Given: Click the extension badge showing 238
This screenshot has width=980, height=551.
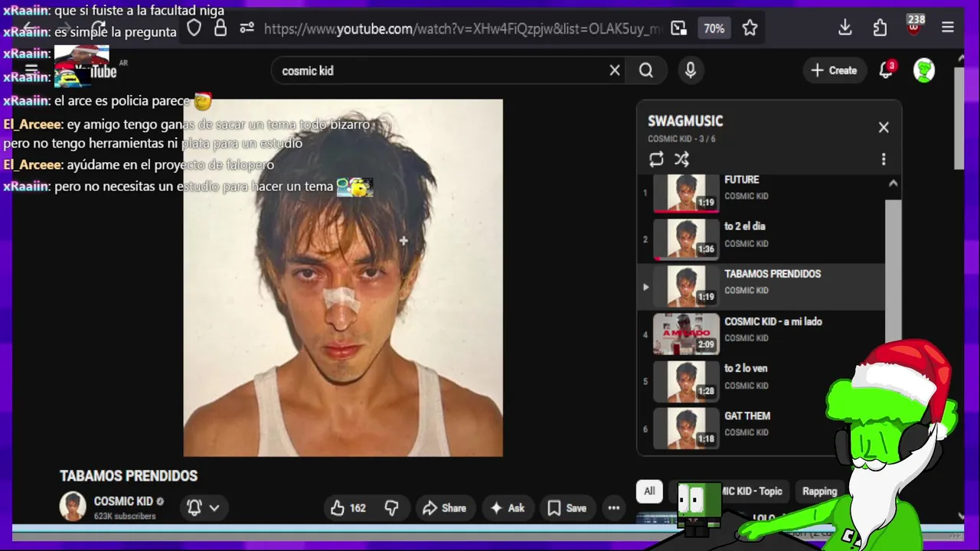Looking at the screenshot, I should [x=914, y=25].
